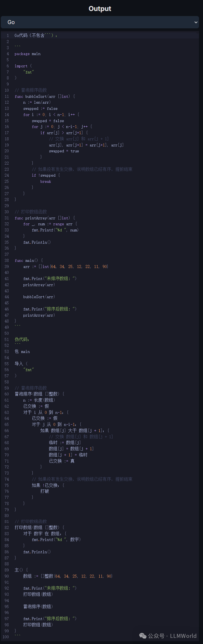Image resolution: width=203 pixels, height=644 pixels.
Task: Click '打印数组(数组 []整数) {' line
Action: tap(39, 527)
